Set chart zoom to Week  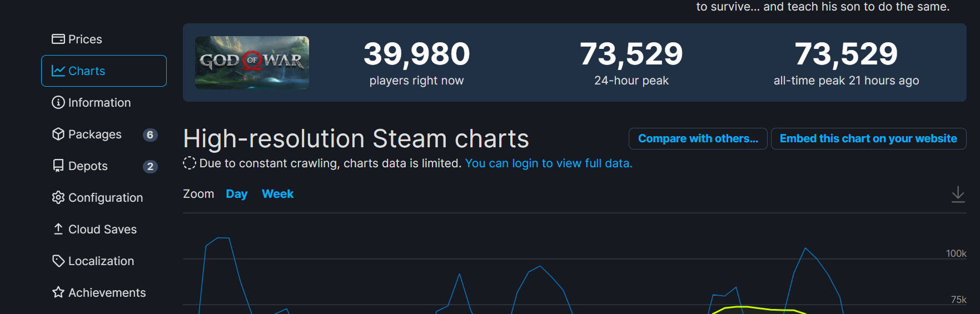[x=277, y=194]
